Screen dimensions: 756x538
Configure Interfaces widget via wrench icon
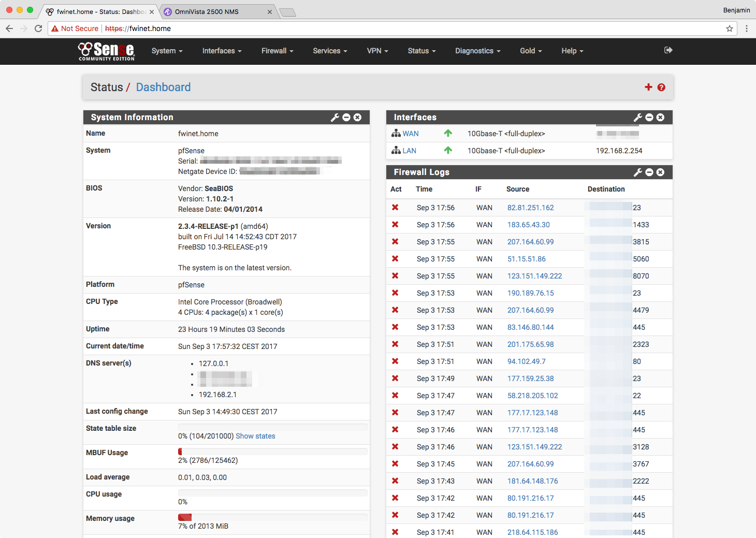[x=638, y=118]
